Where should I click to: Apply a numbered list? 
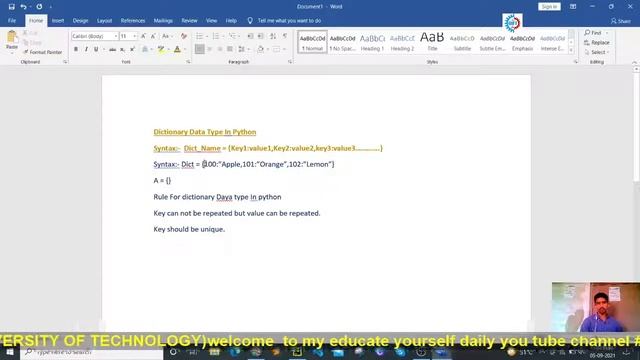coord(216,36)
